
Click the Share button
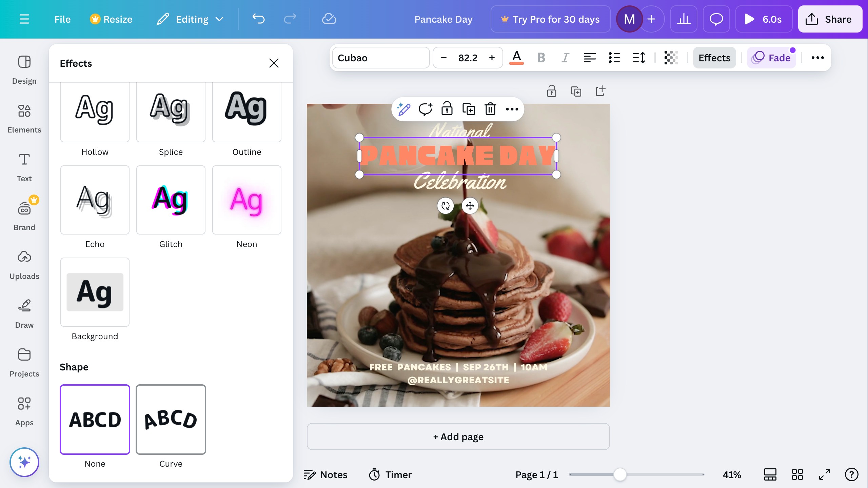[x=830, y=19]
